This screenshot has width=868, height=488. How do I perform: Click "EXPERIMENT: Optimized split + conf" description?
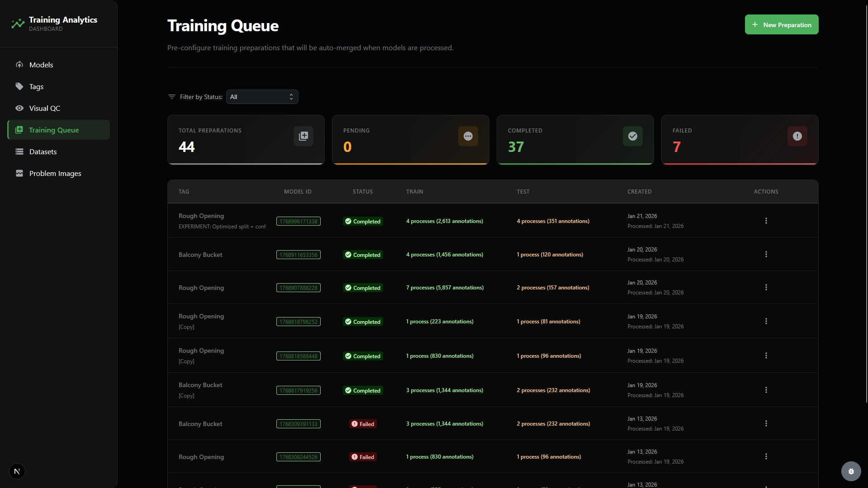click(x=222, y=227)
